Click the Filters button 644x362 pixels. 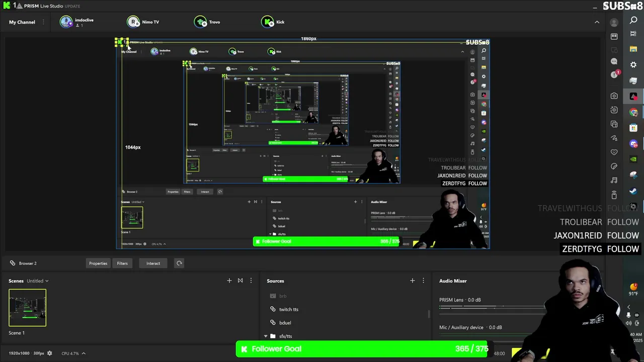[x=122, y=263]
